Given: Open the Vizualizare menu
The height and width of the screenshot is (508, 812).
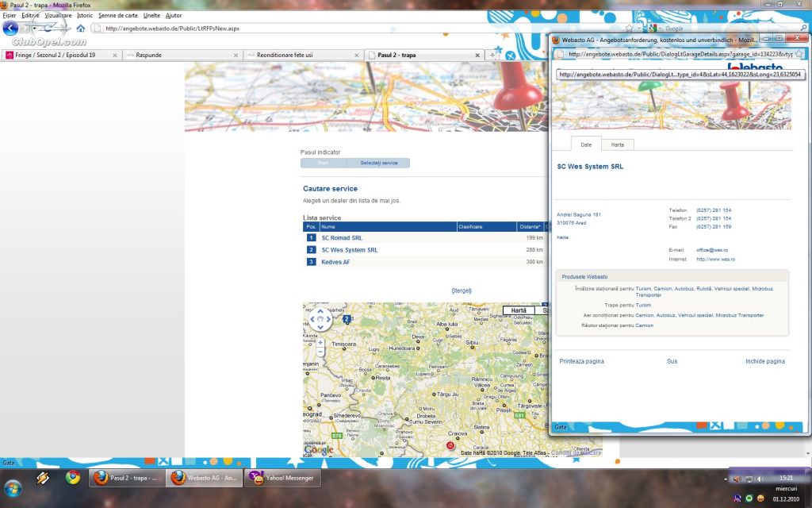Looking at the screenshot, I should pyautogui.click(x=58, y=16).
